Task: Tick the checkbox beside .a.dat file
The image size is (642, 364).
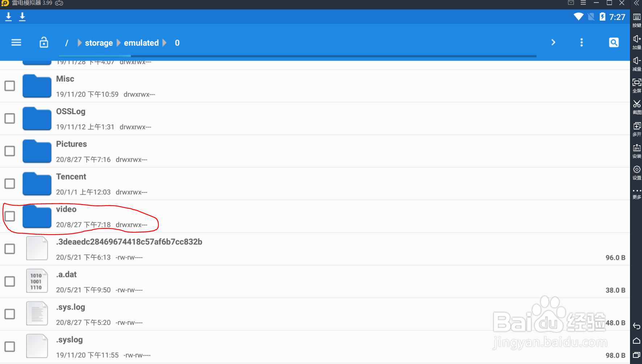Action: pos(10,282)
